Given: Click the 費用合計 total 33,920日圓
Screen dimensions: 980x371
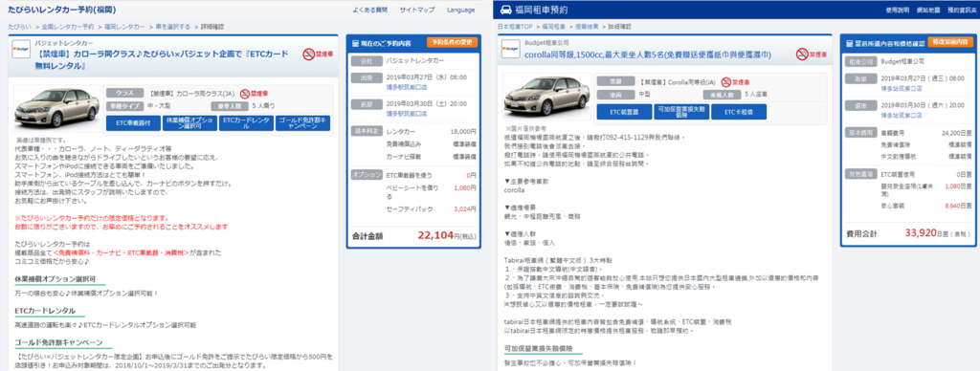Looking at the screenshot, I should (937, 233).
